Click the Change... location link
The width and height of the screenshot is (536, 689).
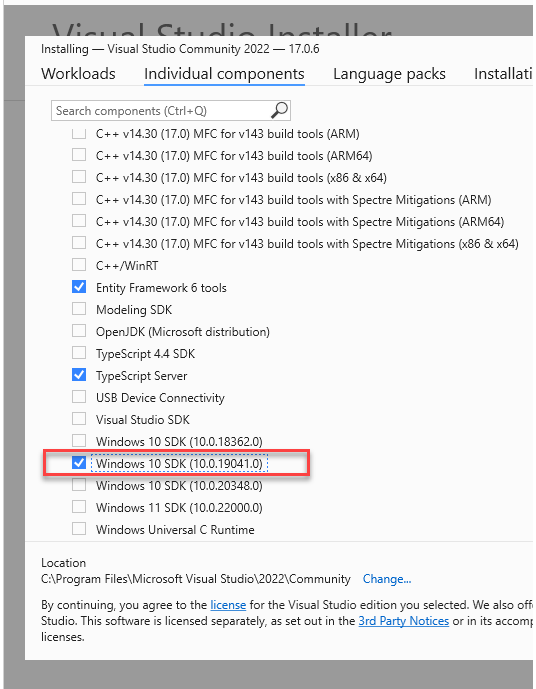387,579
